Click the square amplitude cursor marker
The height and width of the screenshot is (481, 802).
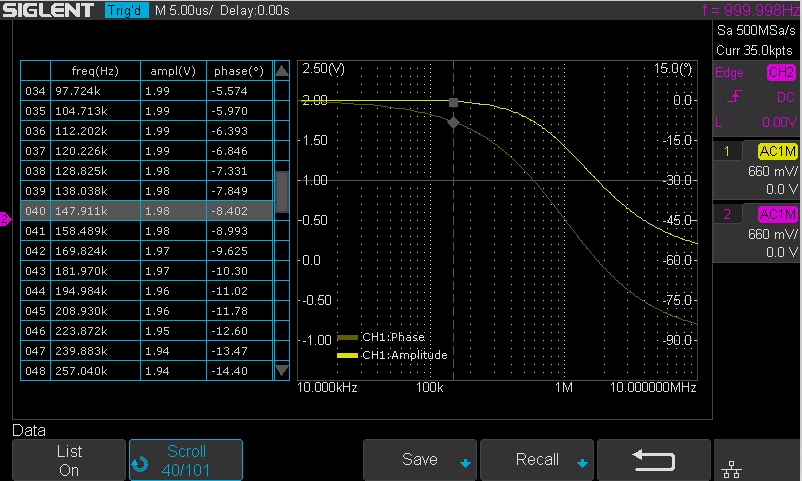tap(453, 102)
